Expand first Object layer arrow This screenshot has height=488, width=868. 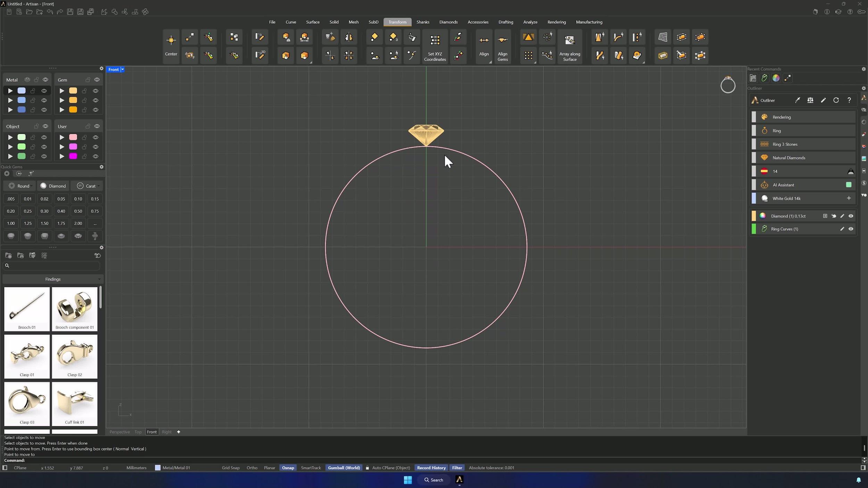[10, 137]
